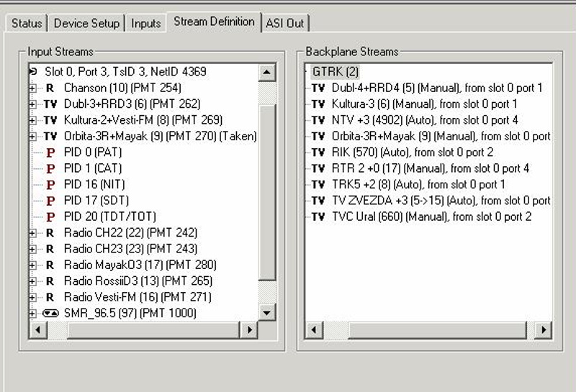
Task: Go to the ASI Out tab
Action: point(285,24)
